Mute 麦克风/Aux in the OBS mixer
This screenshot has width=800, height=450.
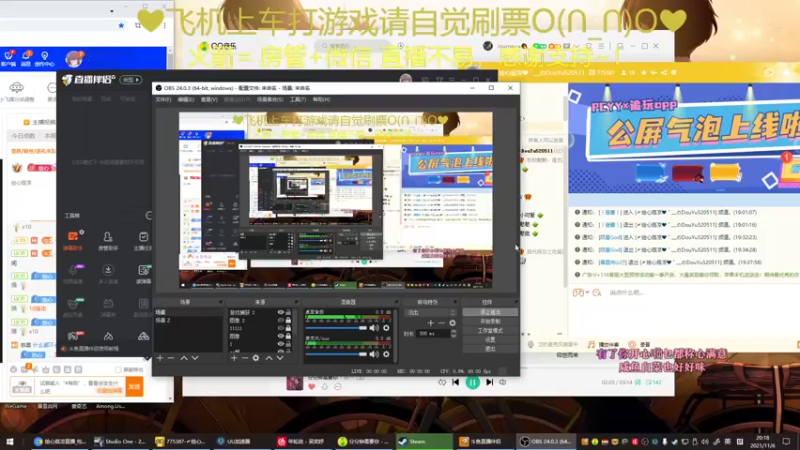374,354
